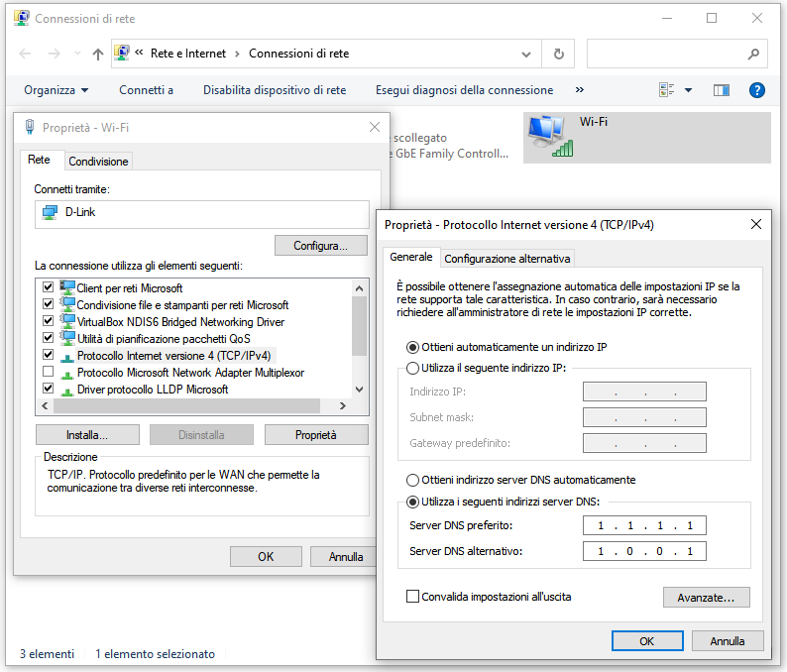Viewport: 787px width, 672px height.
Task: Uncheck Protocollo Internet versione 4 checkbox
Action: [48, 355]
